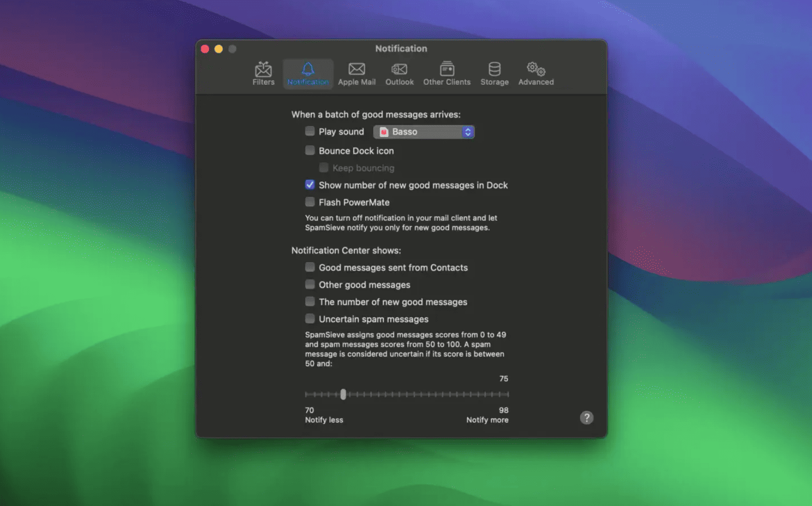Enable the Flash PowerMate checkbox
This screenshot has width=812, height=506.
[310, 202]
